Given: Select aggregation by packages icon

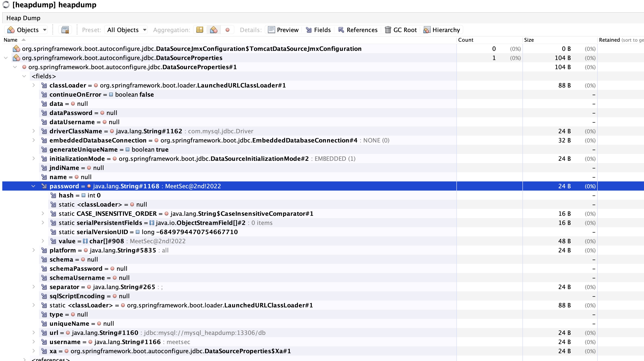Looking at the screenshot, I should click(200, 30).
